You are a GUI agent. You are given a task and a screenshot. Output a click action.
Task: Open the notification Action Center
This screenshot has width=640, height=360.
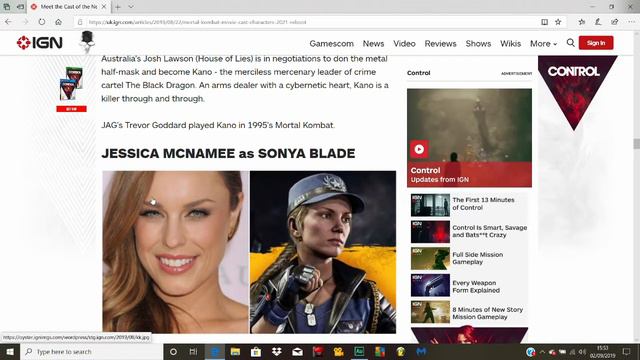[627, 351]
